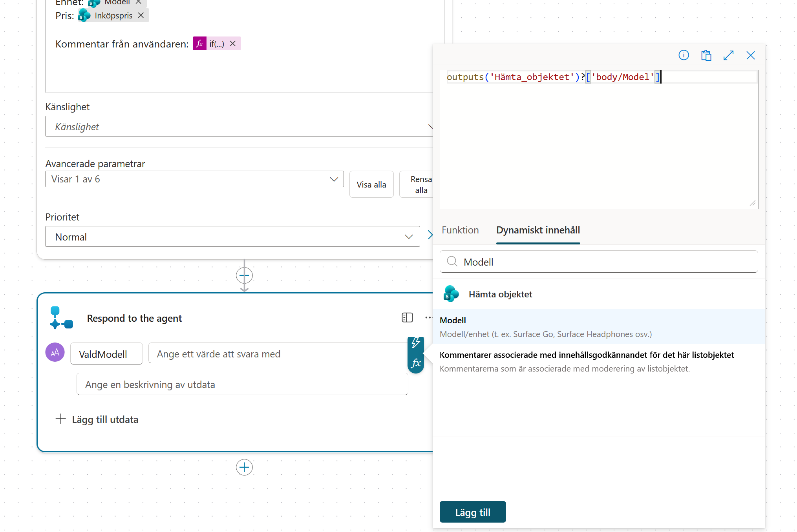
Task: Click the AA text type icon for ValdModell
Action: (55, 352)
